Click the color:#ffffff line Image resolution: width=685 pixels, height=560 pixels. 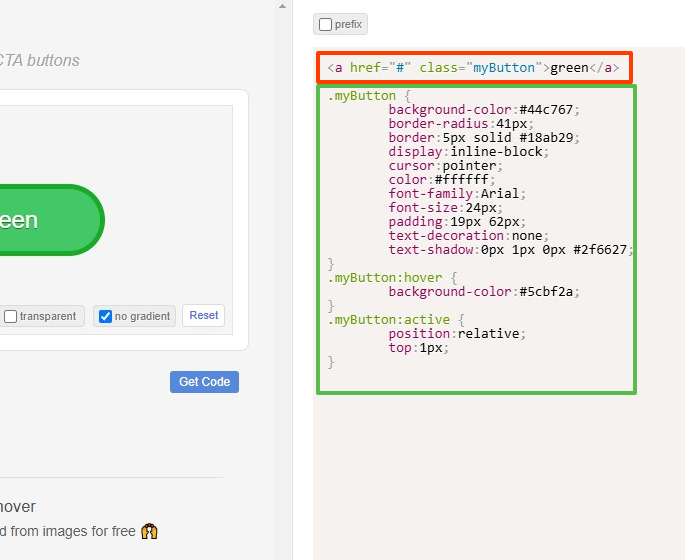(x=442, y=180)
